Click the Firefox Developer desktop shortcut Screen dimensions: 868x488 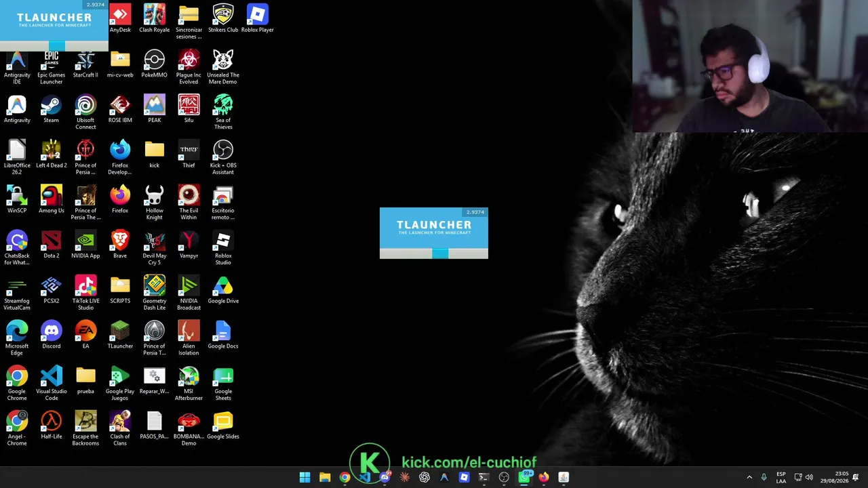tap(120, 158)
